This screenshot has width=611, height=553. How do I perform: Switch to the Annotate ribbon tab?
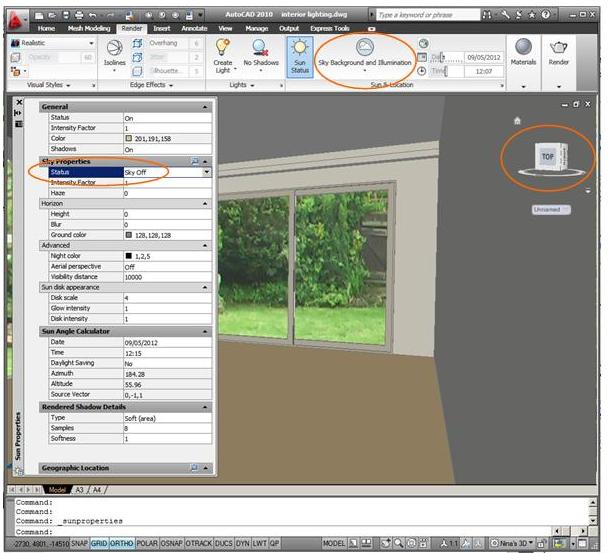[194, 28]
